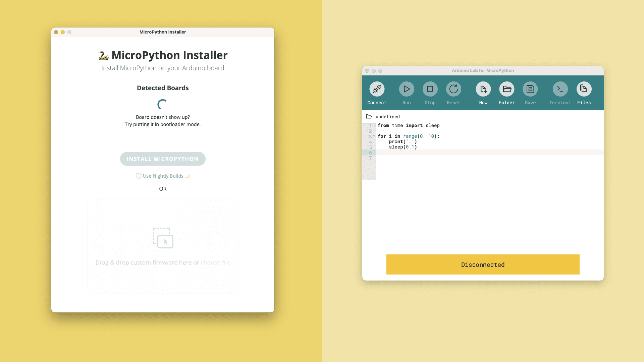
Task: Click the 'Try putting it in bootloader mode.' text
Action: (x=163, y=124)
